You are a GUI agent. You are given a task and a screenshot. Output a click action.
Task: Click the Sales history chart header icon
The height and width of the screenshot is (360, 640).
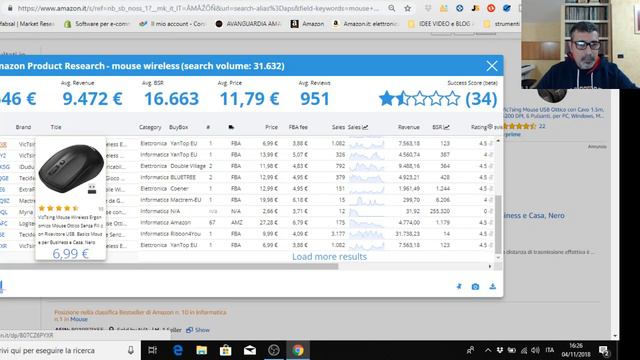[365, 127]
